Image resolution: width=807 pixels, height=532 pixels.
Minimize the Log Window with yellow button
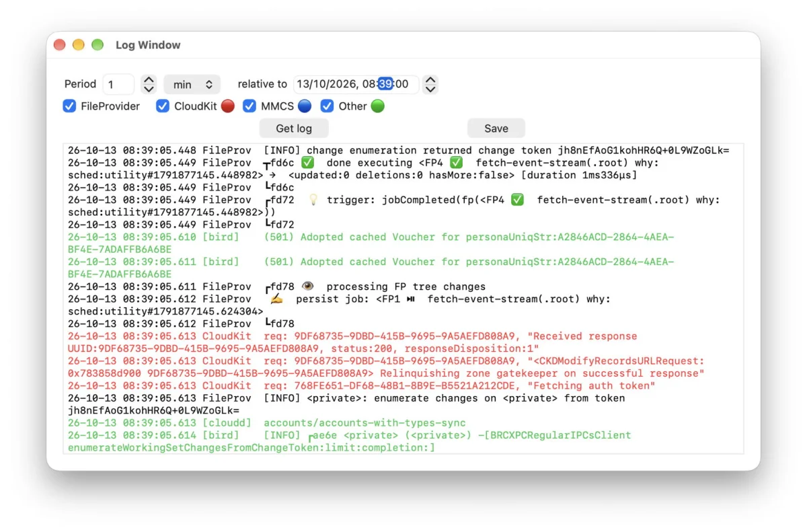pyautogui.click(x=79, y=45)
